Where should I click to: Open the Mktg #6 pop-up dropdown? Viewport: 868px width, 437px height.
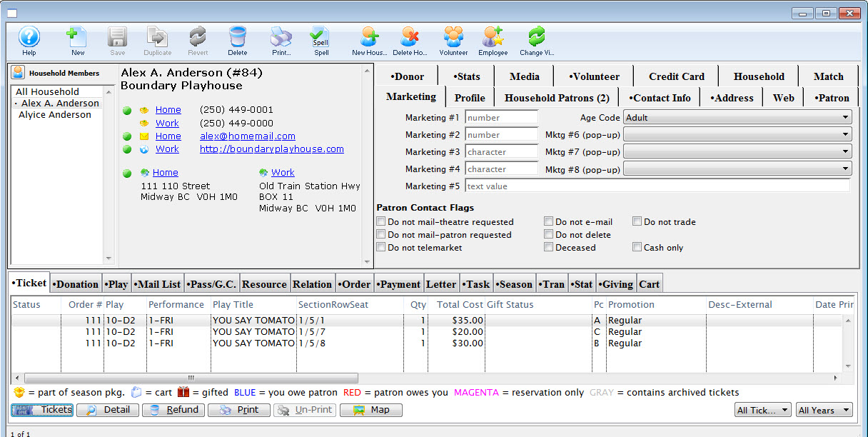pos(737,135)
